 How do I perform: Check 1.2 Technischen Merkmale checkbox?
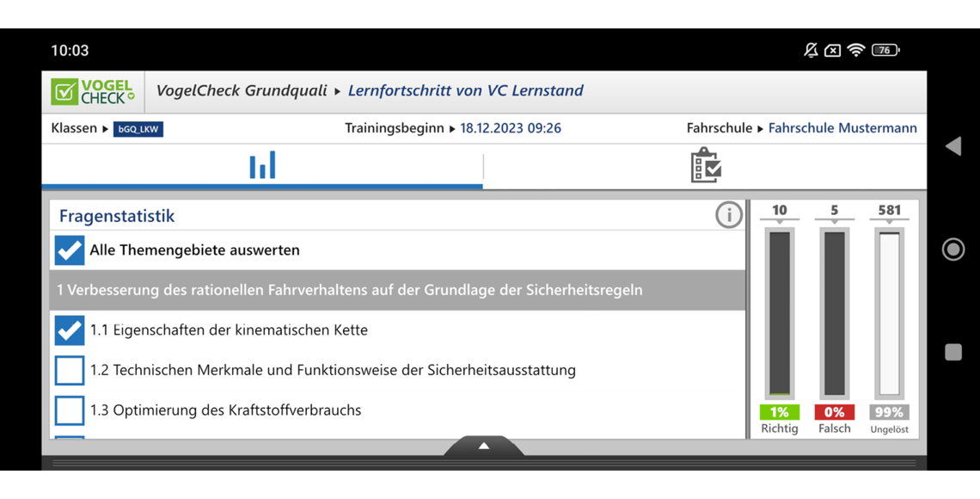coord(70,370)
